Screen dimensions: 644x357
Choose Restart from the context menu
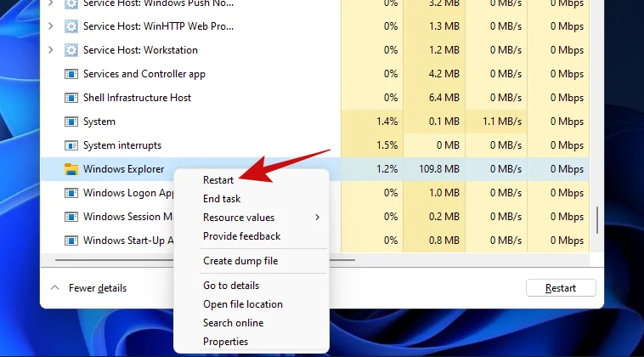[218, 180]
